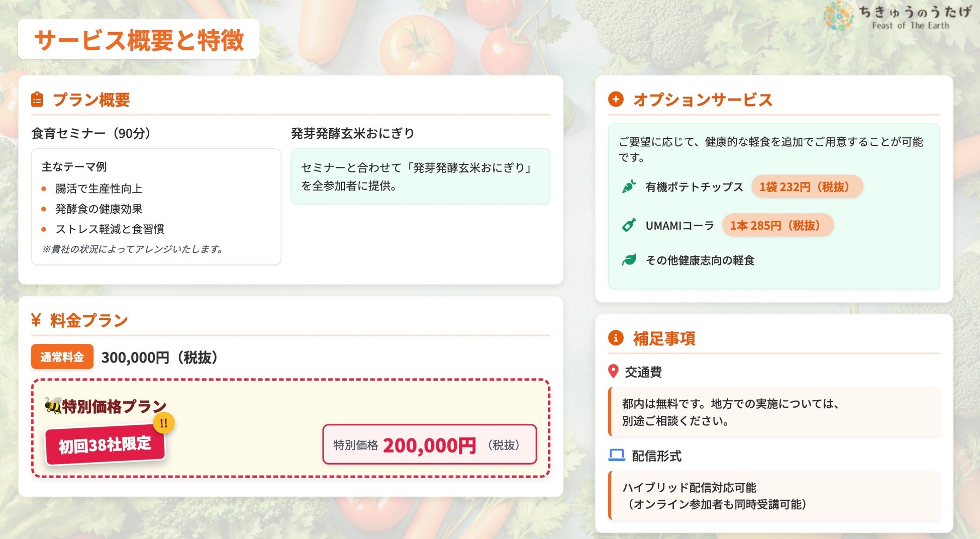
Task: Click the map pin icon beside 交通費
Action: [613, 372]
